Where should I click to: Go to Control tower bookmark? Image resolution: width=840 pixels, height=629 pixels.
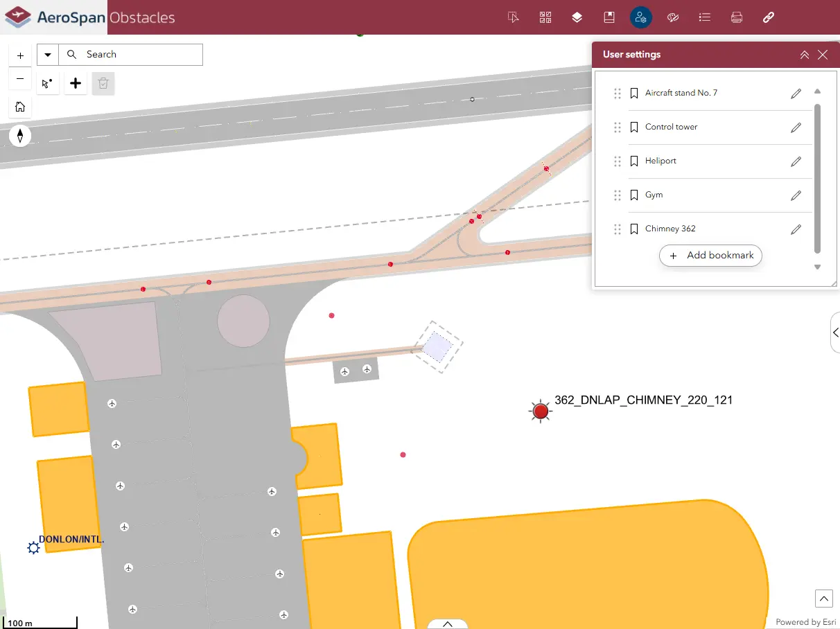click(671, 127)
